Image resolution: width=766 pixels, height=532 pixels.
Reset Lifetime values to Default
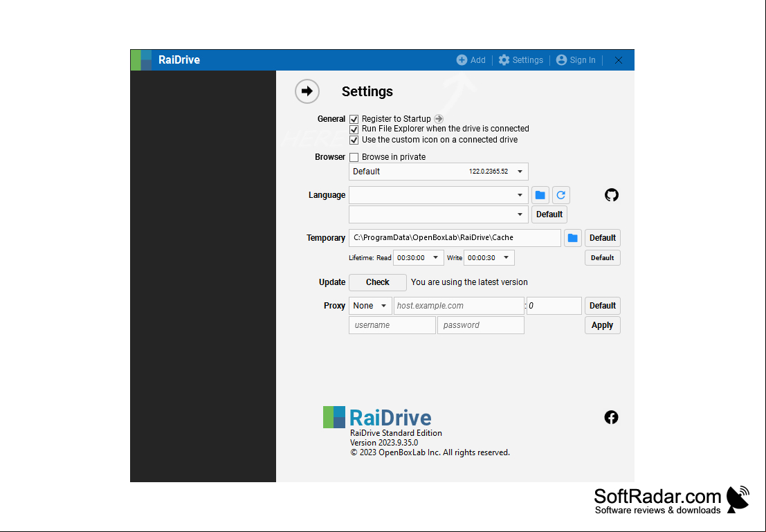point(602,257)
